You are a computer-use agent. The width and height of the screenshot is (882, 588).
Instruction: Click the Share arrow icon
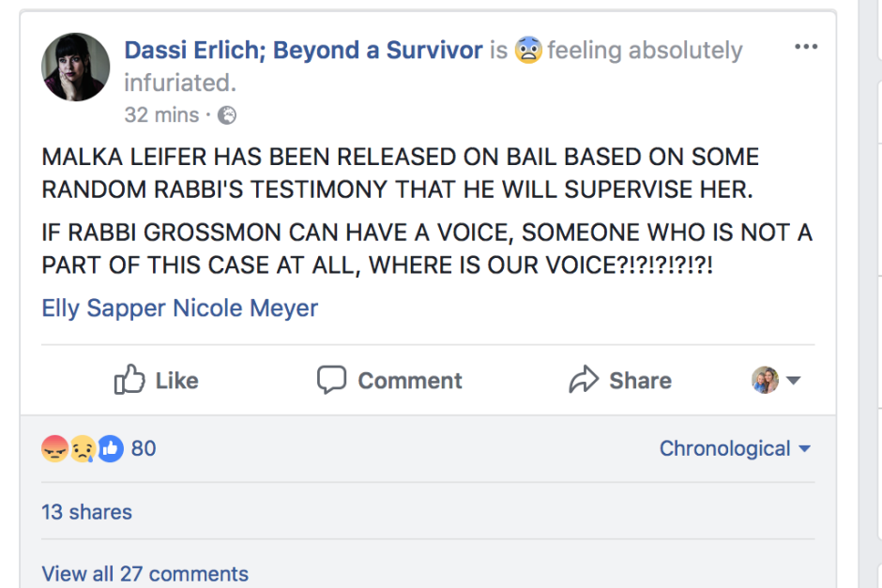(x=584, y=380)
